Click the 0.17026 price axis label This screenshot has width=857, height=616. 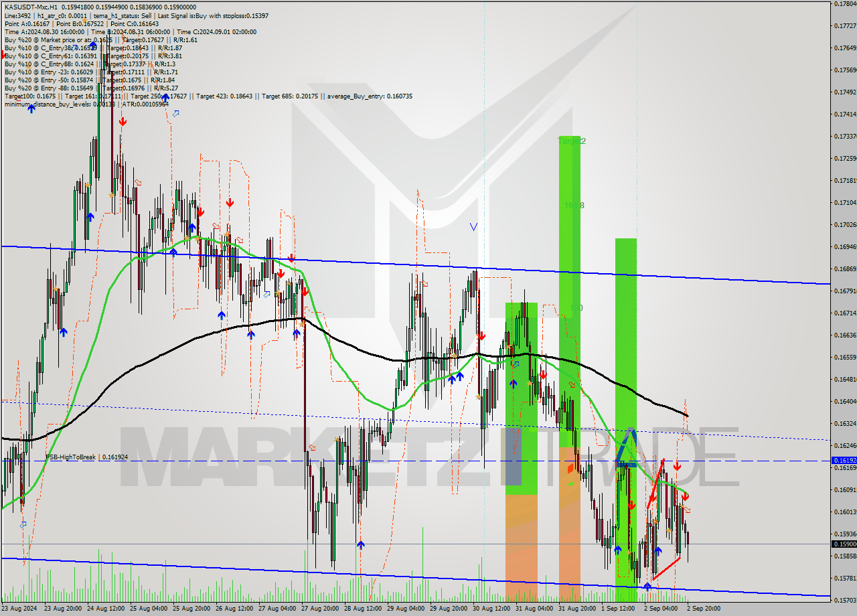click(x=845, y=225)
